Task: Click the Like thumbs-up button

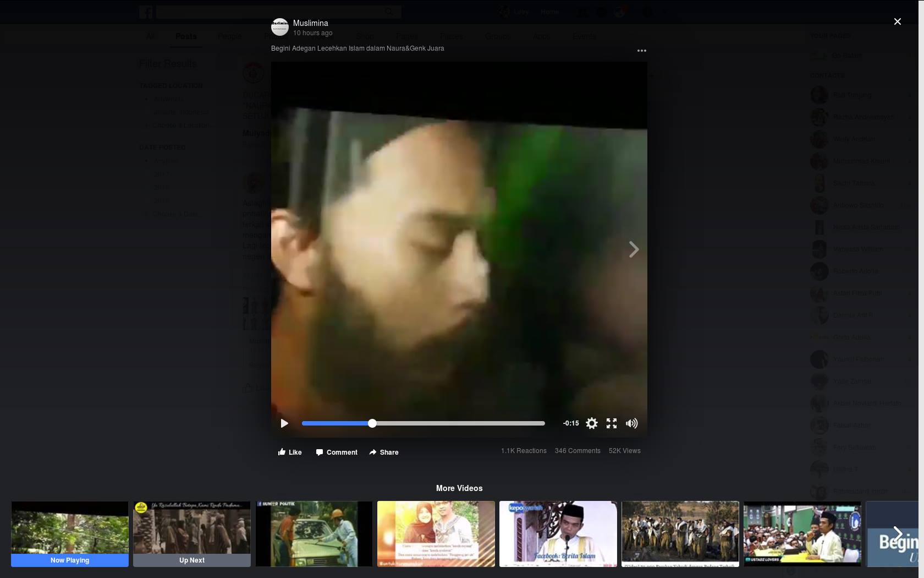Action: coord(290,452)
